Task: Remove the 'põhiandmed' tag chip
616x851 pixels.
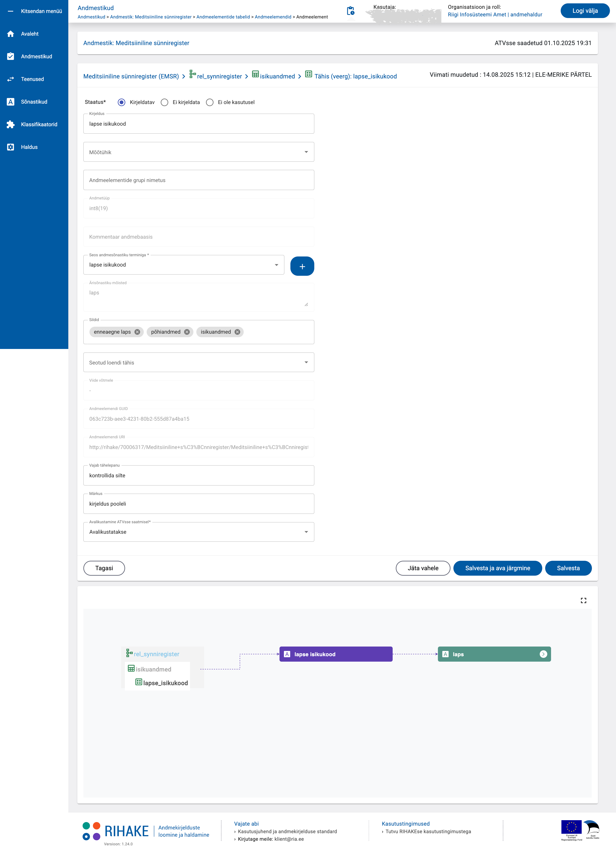Action: pyautogui.click(x=187, y=332)
